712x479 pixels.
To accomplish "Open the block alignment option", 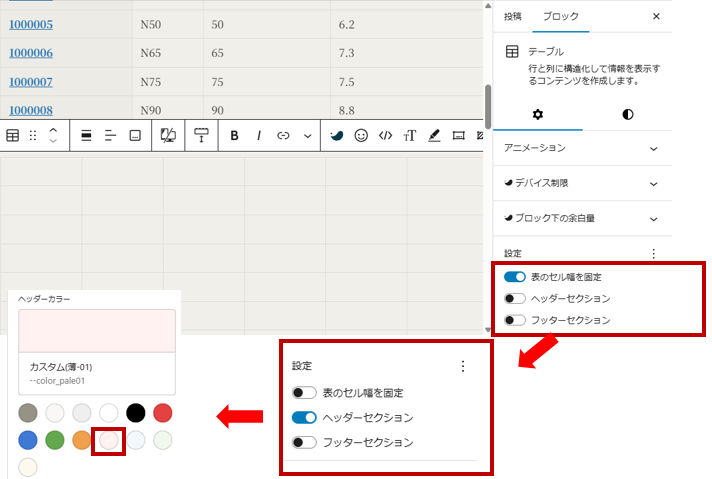I will (x=86, y=135).
